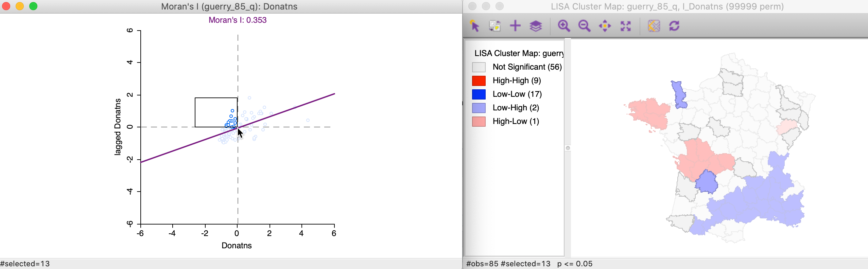Click the High-High red legend swatch
This screenshot has height=269, width=868.
coord(479,80)
